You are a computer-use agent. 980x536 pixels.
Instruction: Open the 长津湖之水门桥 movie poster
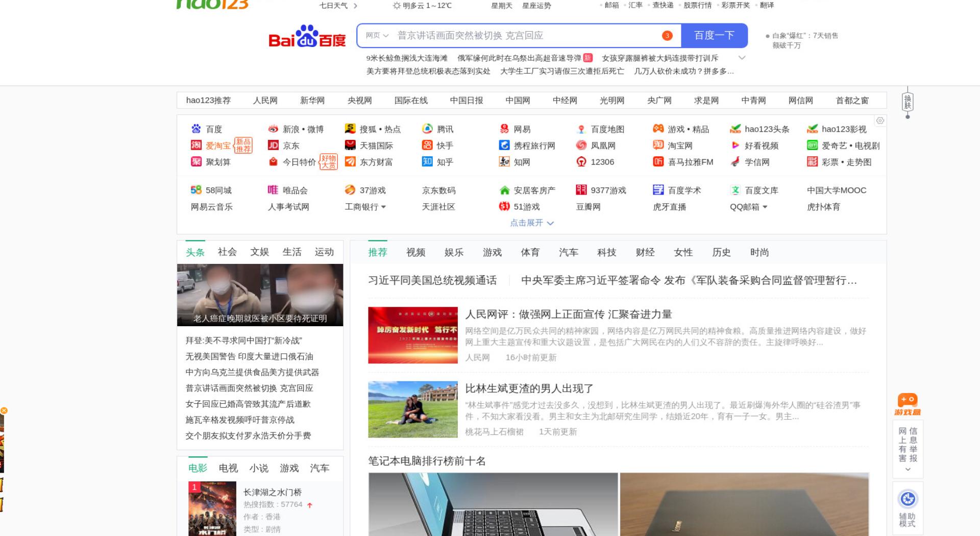pyautogui.click(x=212, y=508)
